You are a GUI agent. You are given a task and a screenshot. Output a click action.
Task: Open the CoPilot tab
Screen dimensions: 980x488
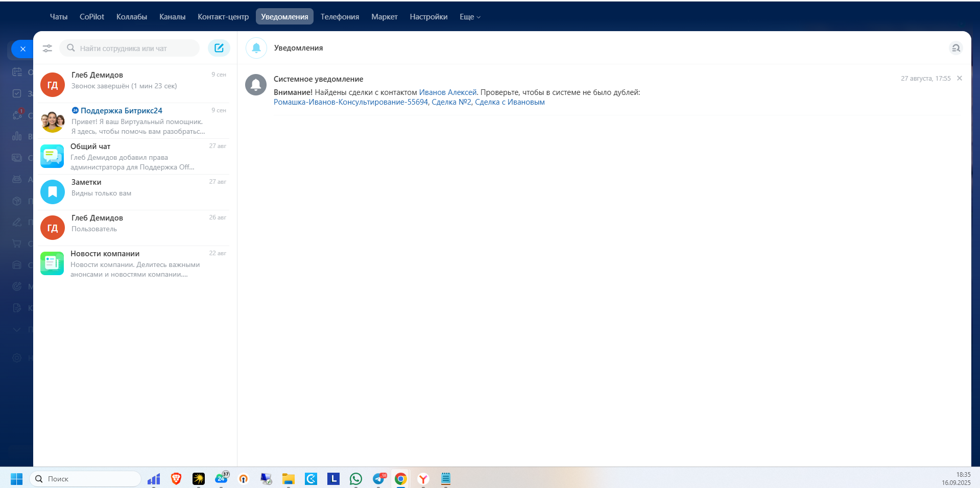pyautogui.click(x=92, y=17)
